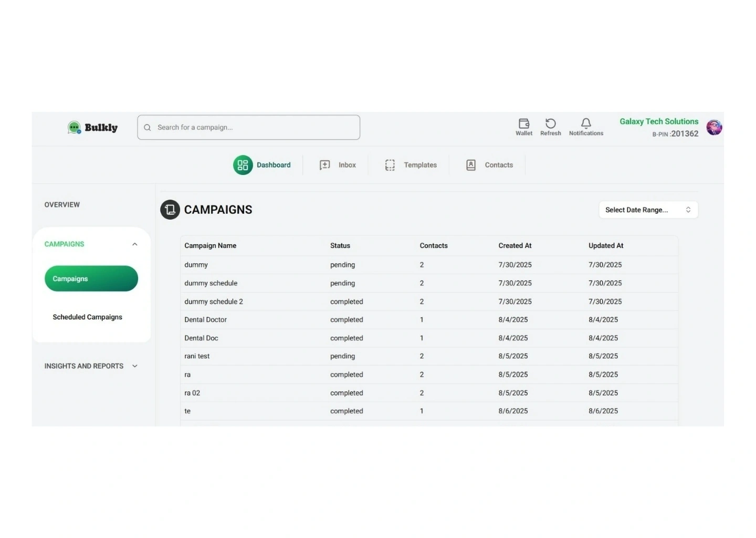756x538 pixels.
Task: Open the Select Date Range dropdown
Action: click(x=648, y=210)
